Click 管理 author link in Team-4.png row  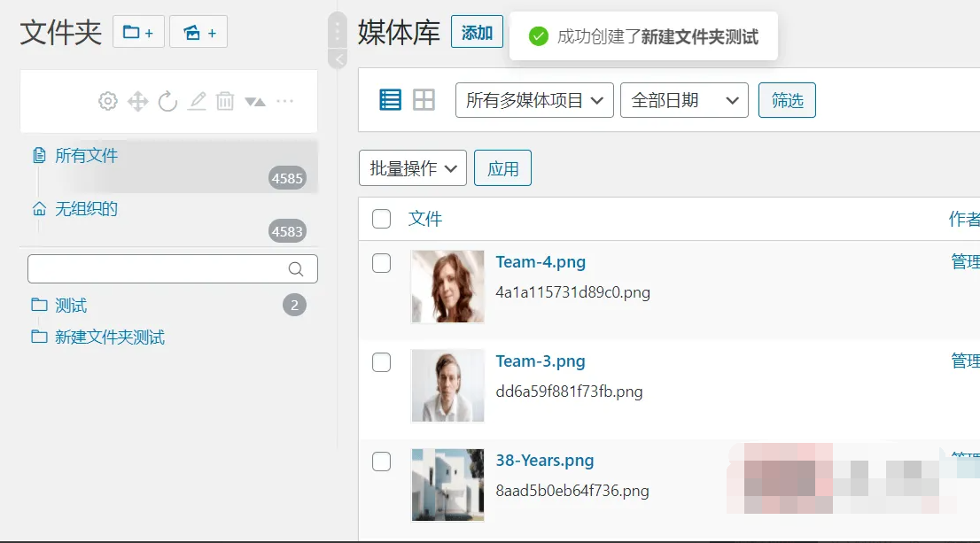click(965, 262)
